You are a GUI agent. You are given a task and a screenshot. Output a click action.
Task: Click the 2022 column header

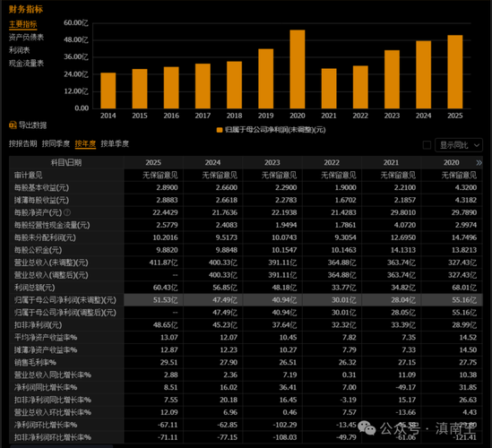(332, 162)
